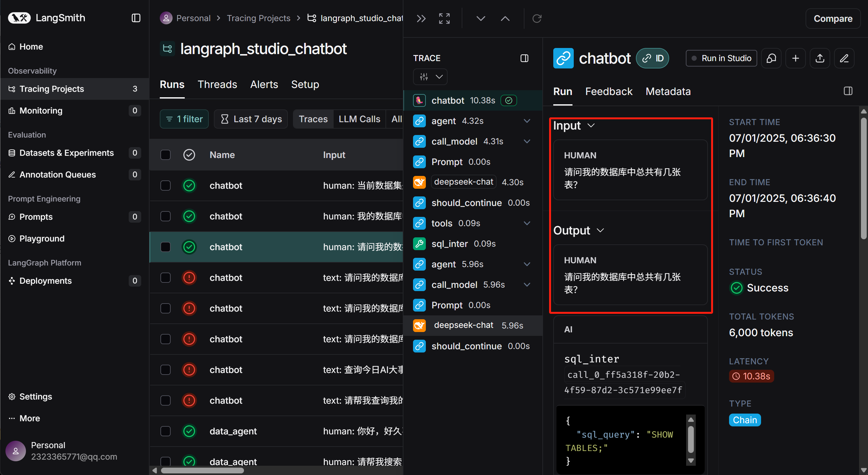Open trace display settings dropdown
The width and height of the screenshot is (868, 475).
click(430, 77)
